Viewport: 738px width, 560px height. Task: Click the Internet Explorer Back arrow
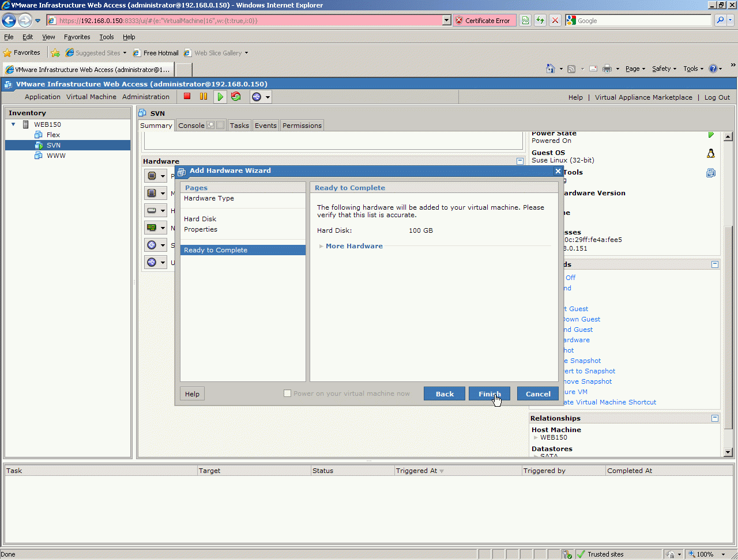tap(9, 20)
